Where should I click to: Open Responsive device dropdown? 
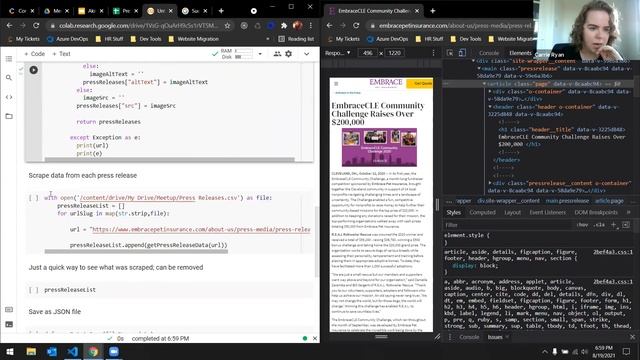338,53
